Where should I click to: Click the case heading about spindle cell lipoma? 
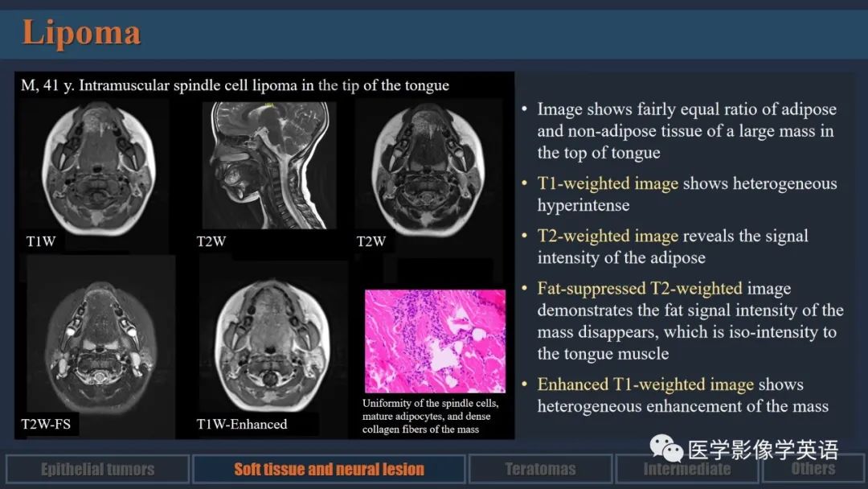235,85
